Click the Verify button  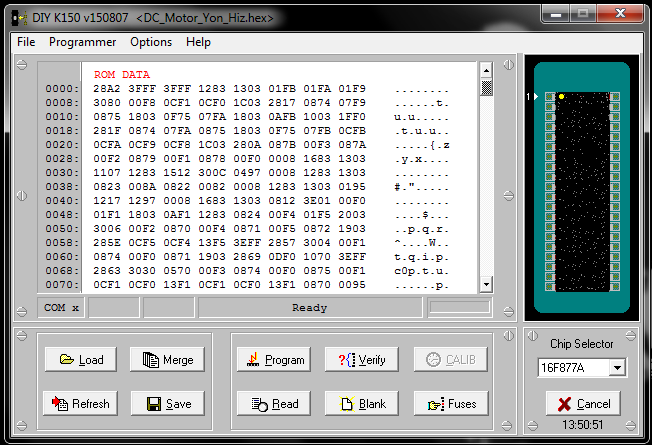coord(361,359)
